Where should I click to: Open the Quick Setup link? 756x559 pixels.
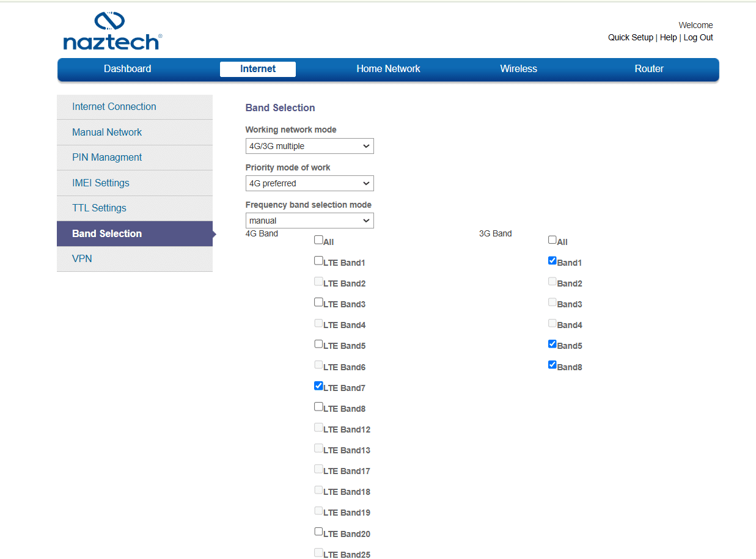point(630,38)
